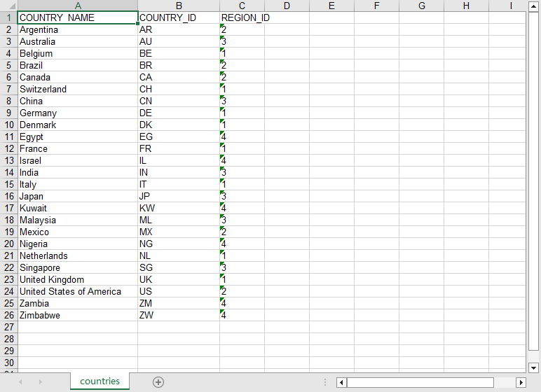Screen dimensions: 541x392
Task: Click vertical scrollbar down arrow
Action: [534, 367]
